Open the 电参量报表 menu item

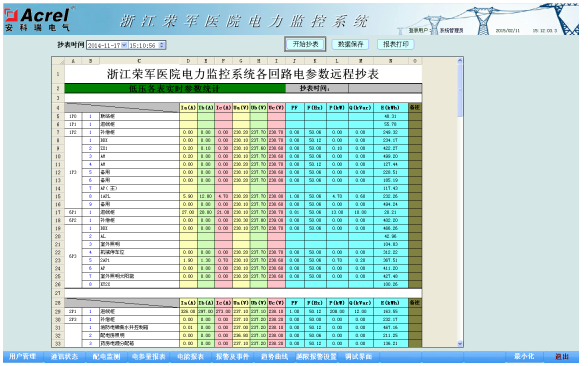click(x=149, y=357)
